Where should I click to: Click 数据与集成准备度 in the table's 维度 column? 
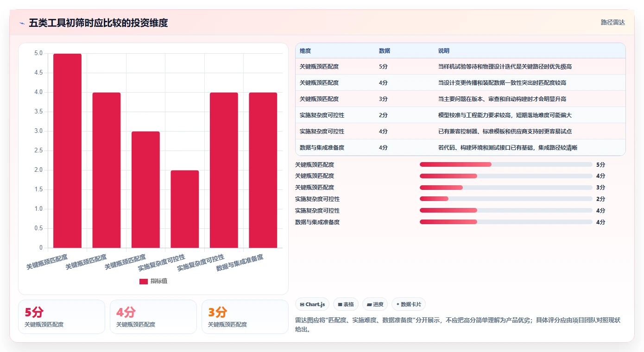click(322, 148)
